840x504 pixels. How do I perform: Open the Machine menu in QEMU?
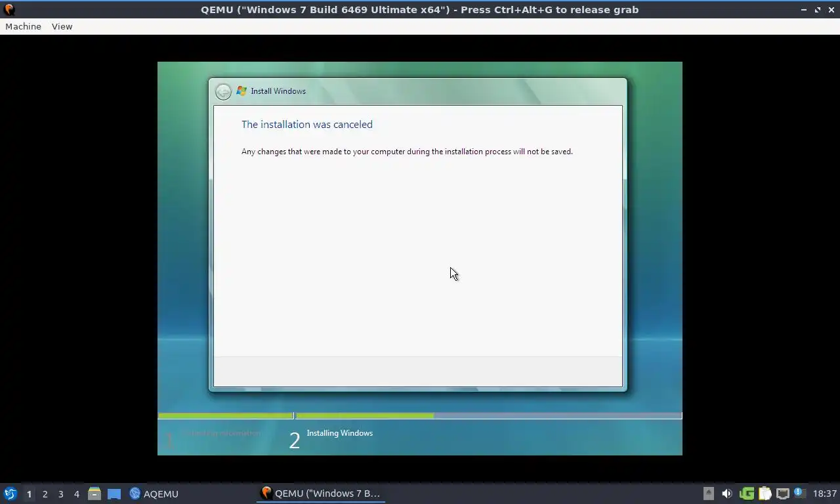(x=23, y=26)
